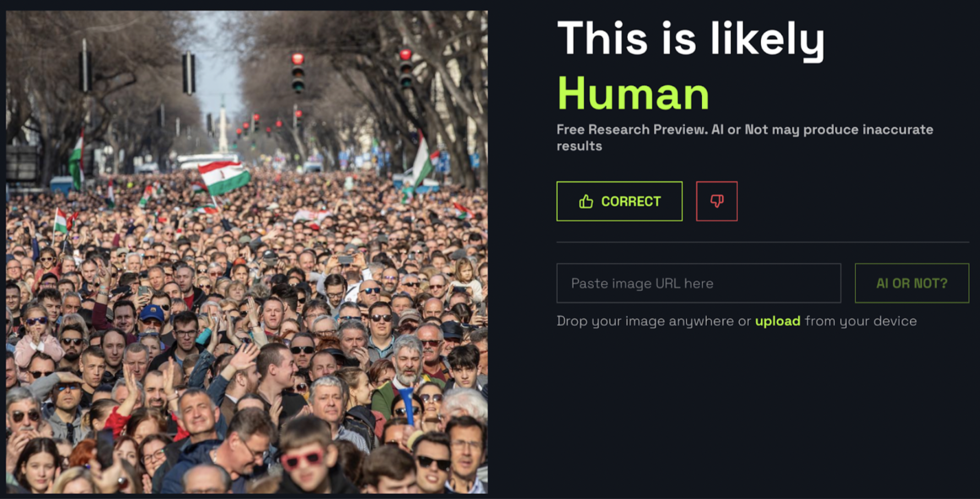Click the analyzed crowd photo thumbnail
The width and height of the screenshot is (980, 499).
click(x=247, y=252)
